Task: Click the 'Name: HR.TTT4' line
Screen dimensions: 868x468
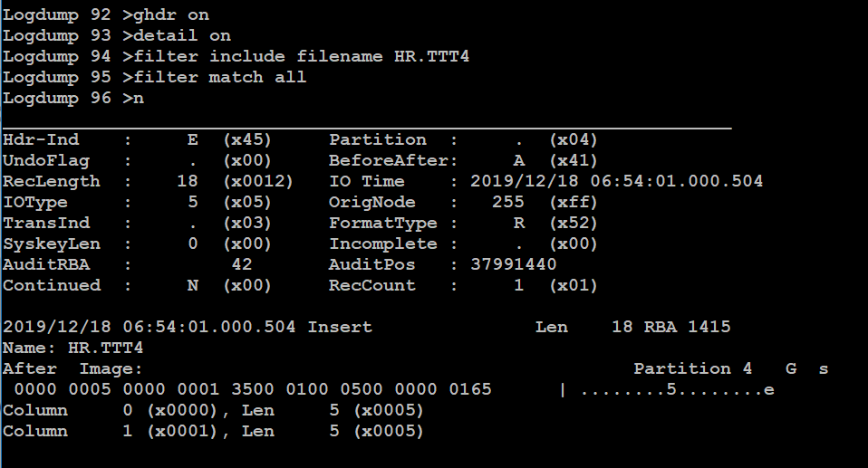Action: pyautogui.click(x=73, y=349)
